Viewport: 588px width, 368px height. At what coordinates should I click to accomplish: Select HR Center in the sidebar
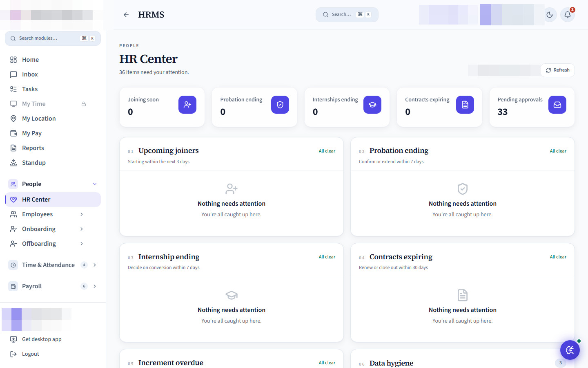pyautogui.click(x=53, y=200)
